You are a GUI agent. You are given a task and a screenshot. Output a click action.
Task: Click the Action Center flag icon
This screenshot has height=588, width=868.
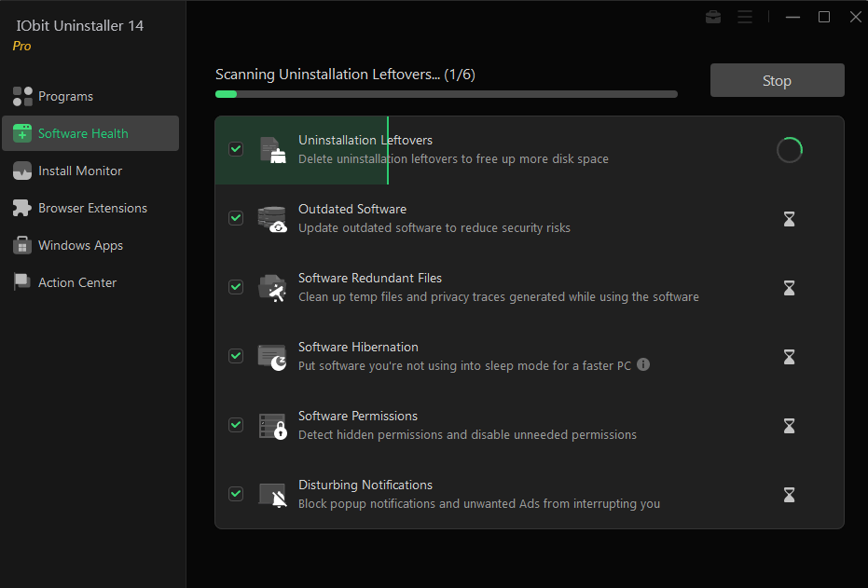[x=22, y=282]
